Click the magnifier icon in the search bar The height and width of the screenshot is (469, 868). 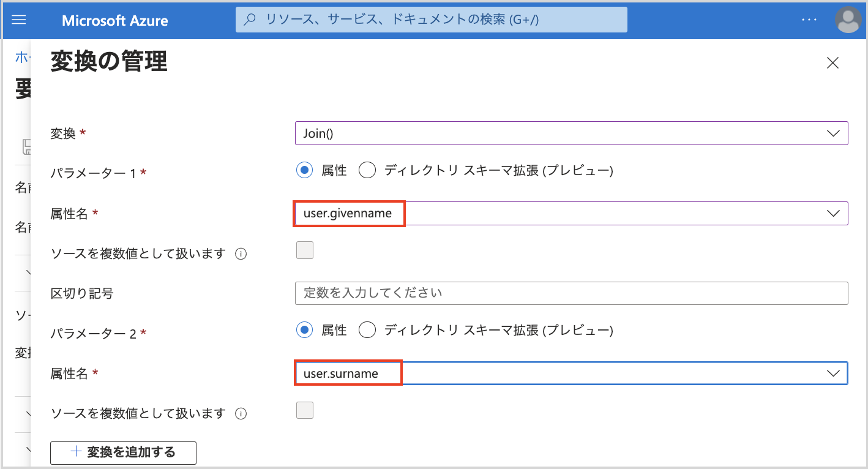coord(251,19)
